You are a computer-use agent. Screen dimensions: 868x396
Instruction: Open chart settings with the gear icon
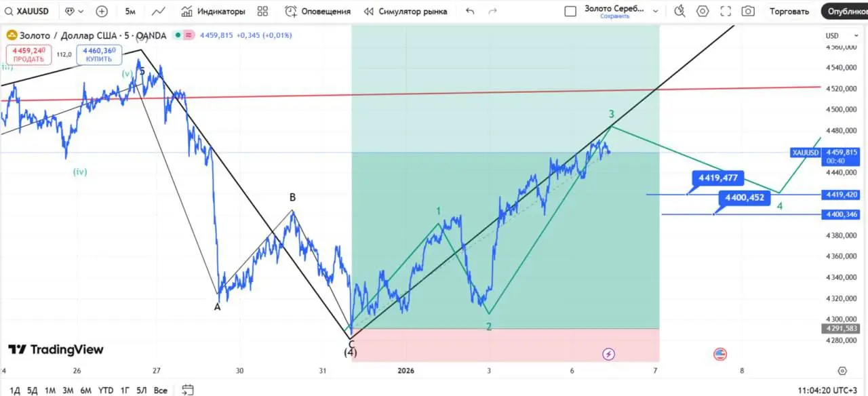(703, 11)
